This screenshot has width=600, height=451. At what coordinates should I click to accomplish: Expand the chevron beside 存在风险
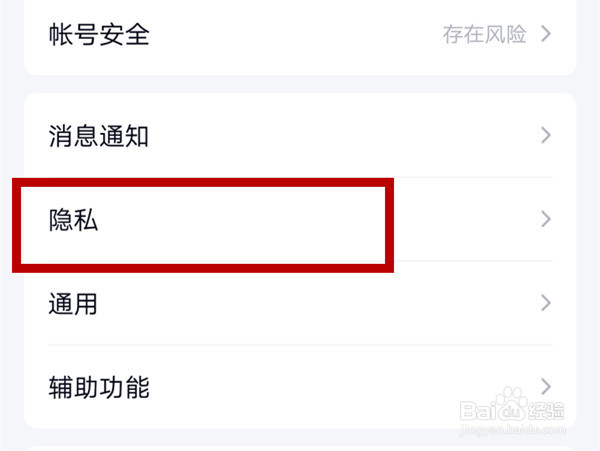click(x=546, y=34)
